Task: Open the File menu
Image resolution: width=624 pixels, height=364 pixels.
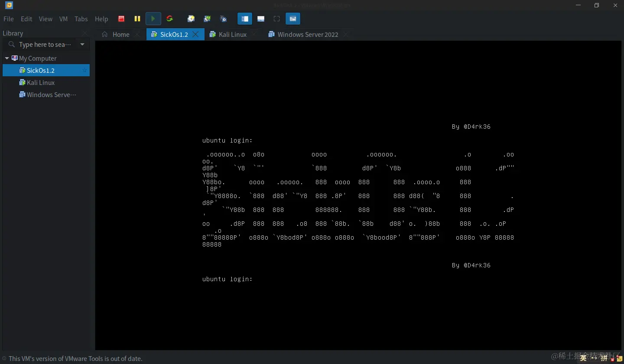Action: pos(9,19)
